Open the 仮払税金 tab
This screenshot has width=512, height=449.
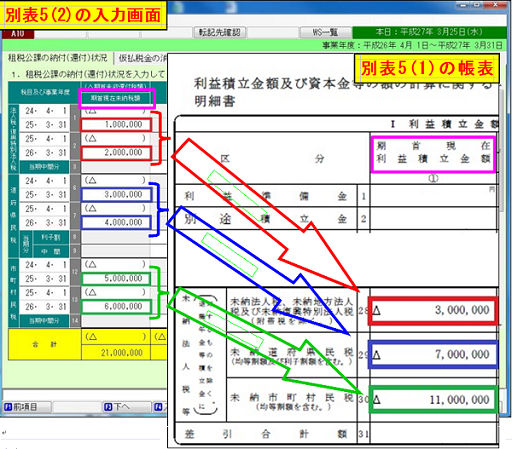tap(142, 58)
